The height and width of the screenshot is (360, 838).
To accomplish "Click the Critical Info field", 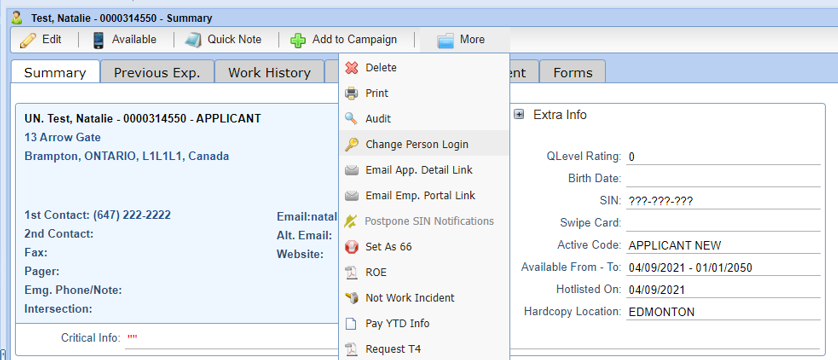I will pyautogui.click(x=472, y=339).
